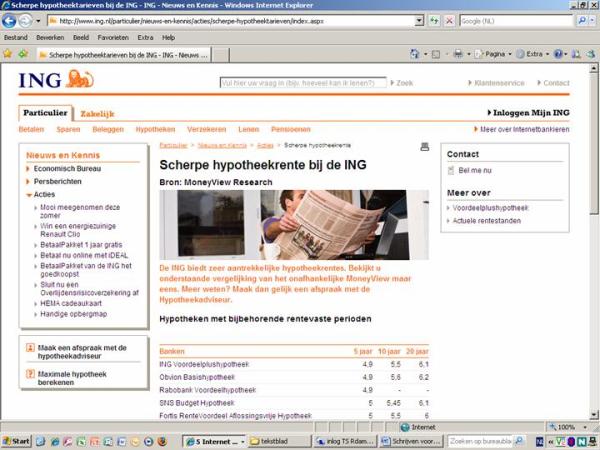
Task: Open the Help menu
Action: tap(168, 38)
